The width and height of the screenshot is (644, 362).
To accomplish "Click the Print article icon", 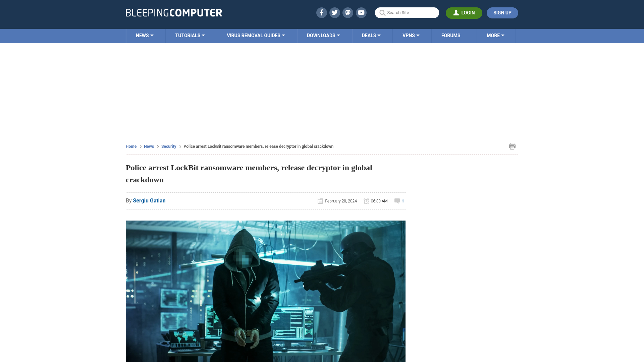I will tap(512, 146).
